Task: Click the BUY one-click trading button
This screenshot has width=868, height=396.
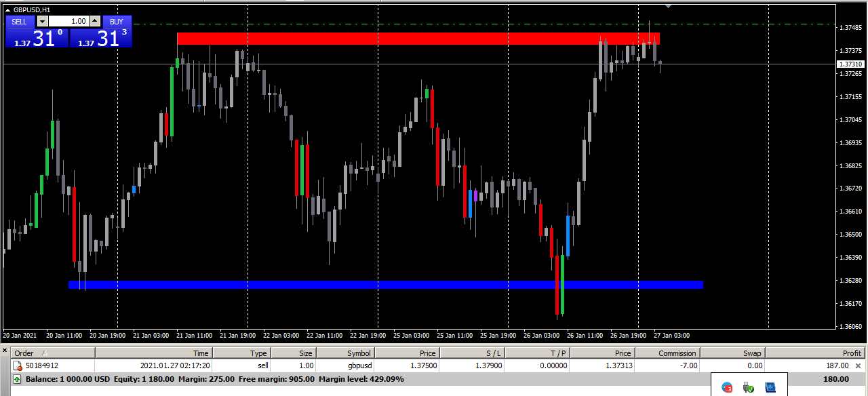Action: pos(117,22)
